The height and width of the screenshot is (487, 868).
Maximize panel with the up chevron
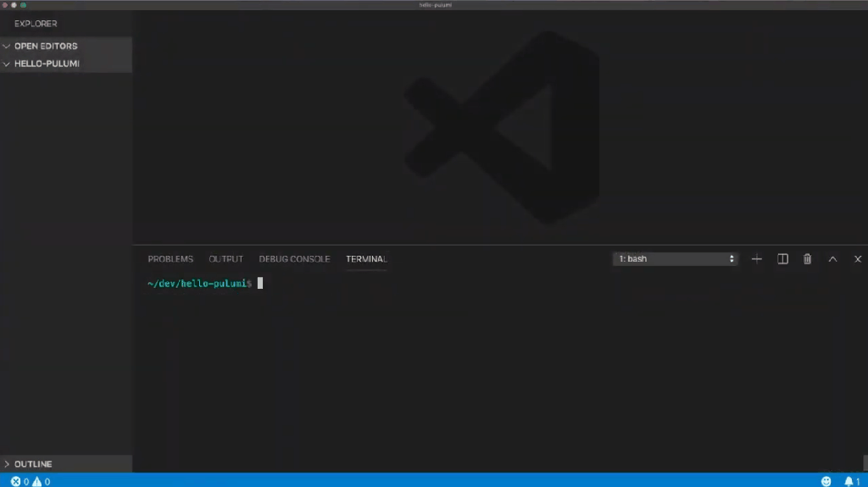coord(832,259)
